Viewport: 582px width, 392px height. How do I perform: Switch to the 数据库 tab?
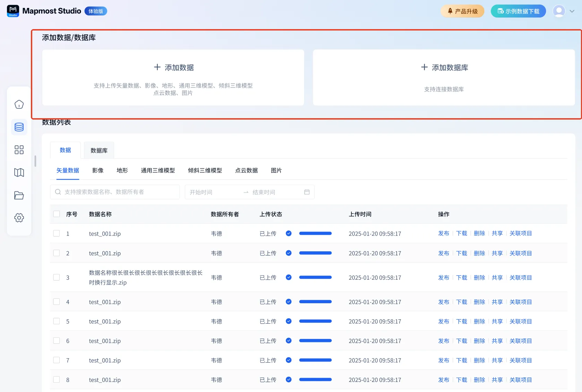tap(99, 150)
